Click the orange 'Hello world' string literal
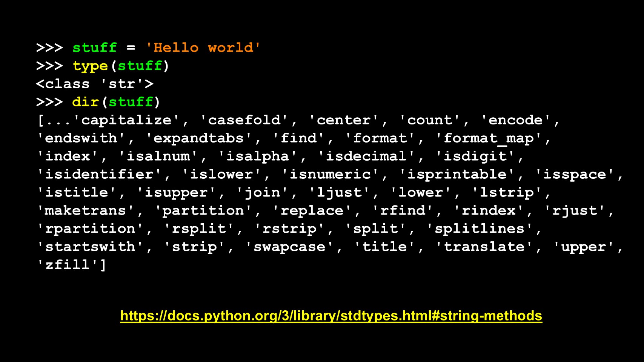The width and height of the screenshot is (644, 362). pos(203,48)
